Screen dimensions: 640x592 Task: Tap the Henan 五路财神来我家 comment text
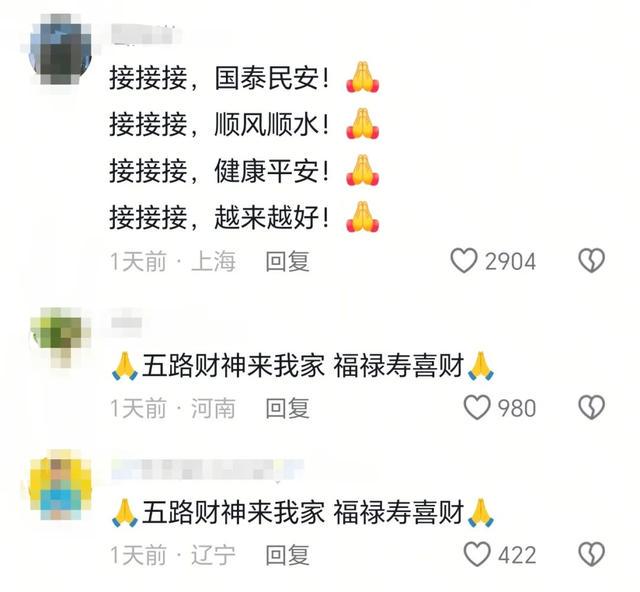302,365
